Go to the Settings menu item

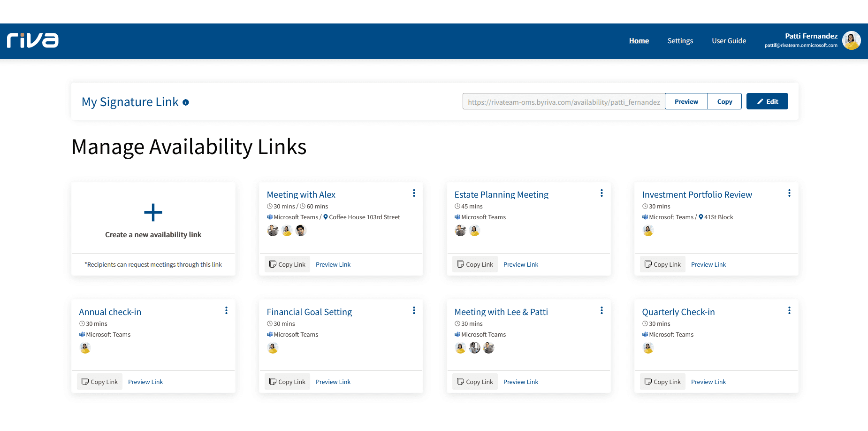[680, 41]
